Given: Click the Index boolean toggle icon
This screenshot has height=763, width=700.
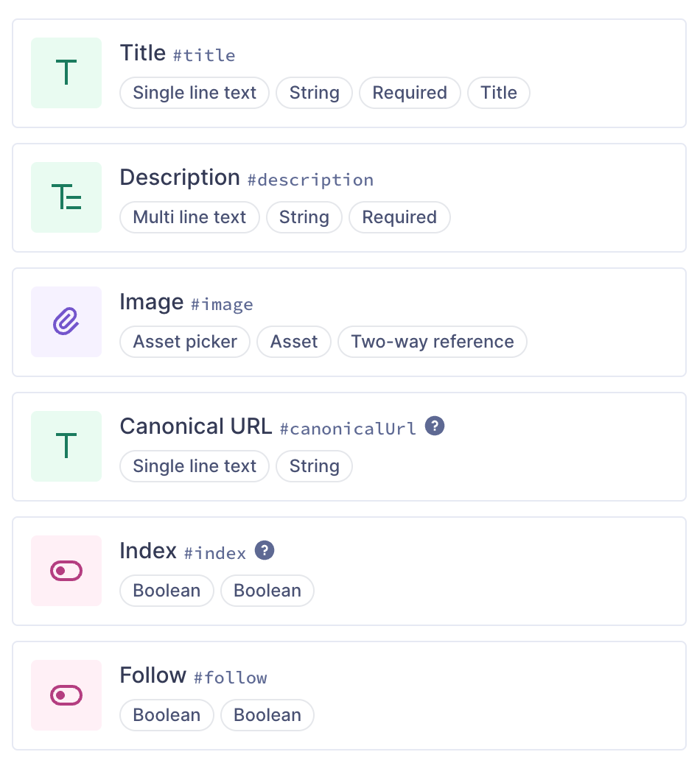Looking at the screenshot, I should pyautogui.click(x=66, y=571).
